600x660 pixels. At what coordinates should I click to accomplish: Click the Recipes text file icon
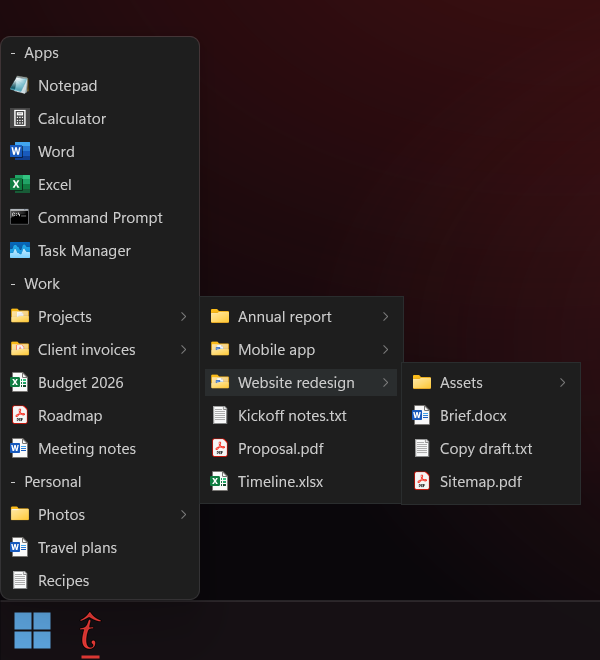(x=20, y=580)
